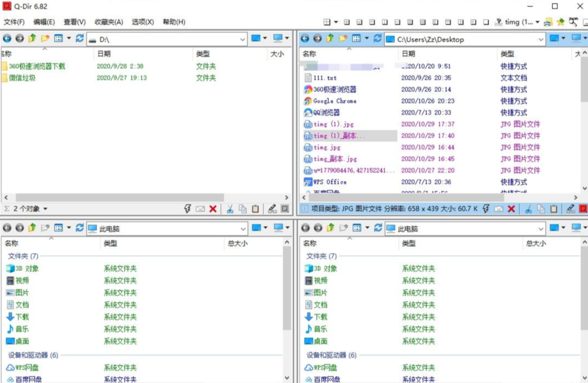Click the Desktop pane horizontal scrollbar
Image resolution: width=588 pixels, height=383 pixels.
(406, 197)
